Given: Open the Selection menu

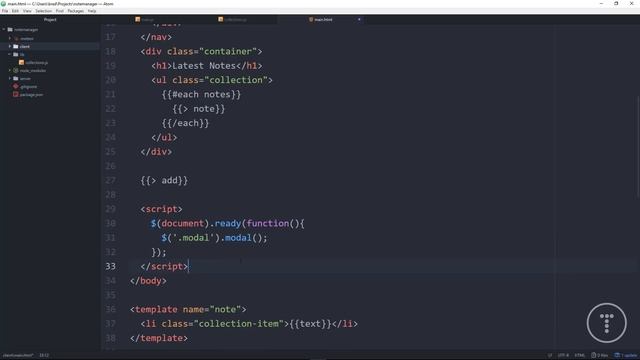Looking at the screenshot, I should click(x=43, y=11).
